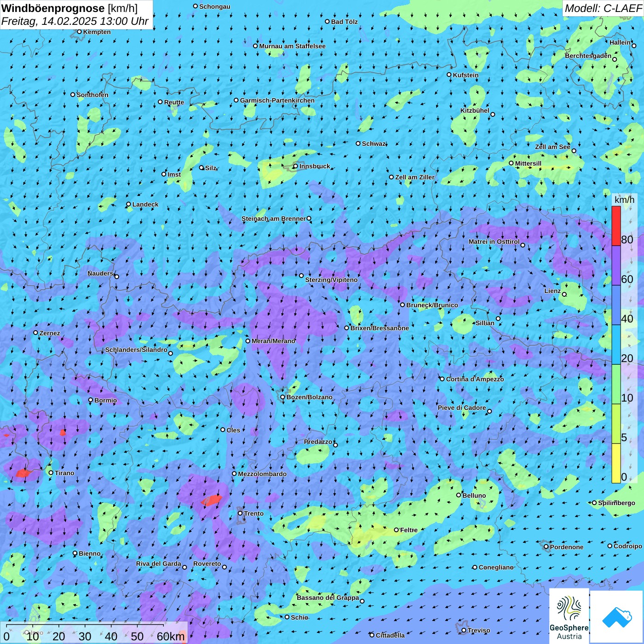Click the Sterzing/Vipiteno location dot
The image size is (644, 644).
click(x=301, y=276)
